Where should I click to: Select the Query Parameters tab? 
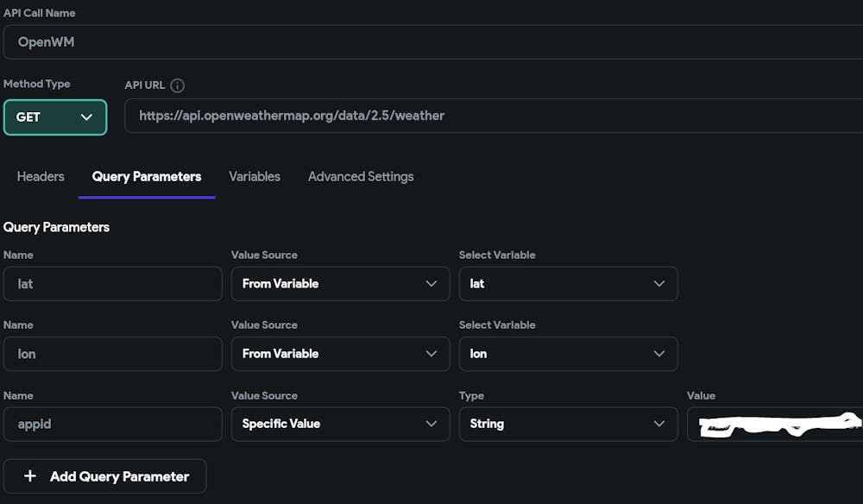point(147,176)
